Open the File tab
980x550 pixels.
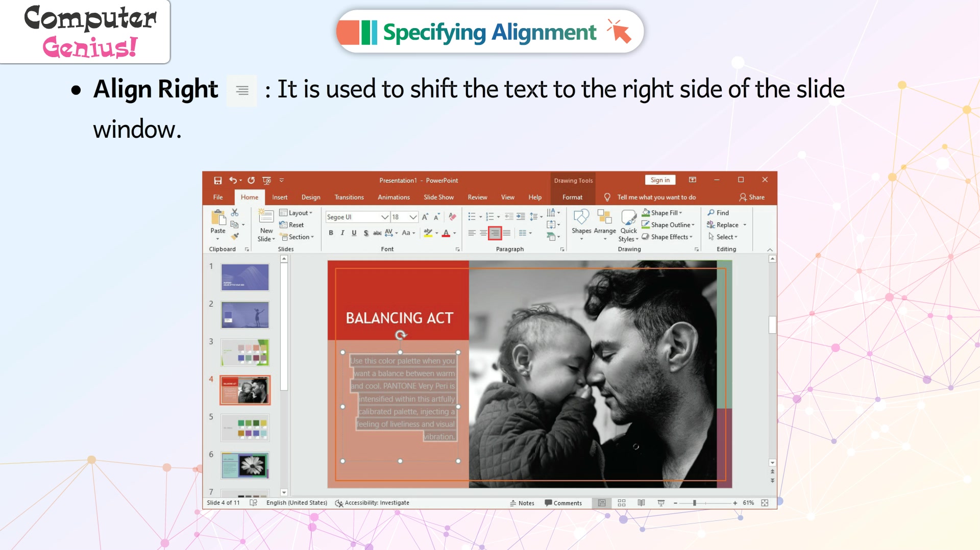[x=218, y=197]
